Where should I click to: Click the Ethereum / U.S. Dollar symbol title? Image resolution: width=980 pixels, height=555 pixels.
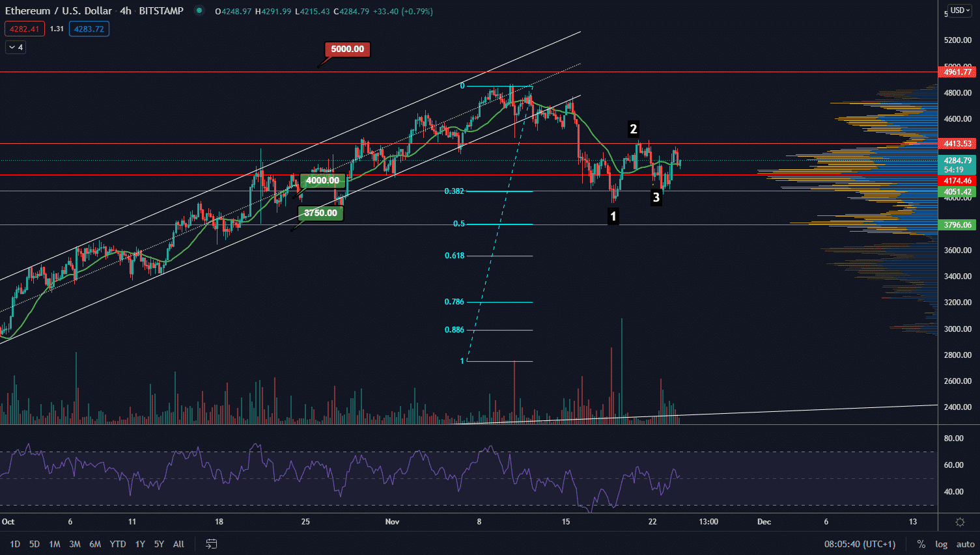[59, 11]
